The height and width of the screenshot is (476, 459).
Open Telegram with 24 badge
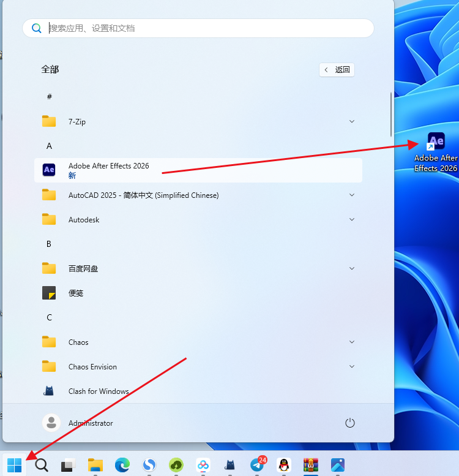tap(258, 464)
